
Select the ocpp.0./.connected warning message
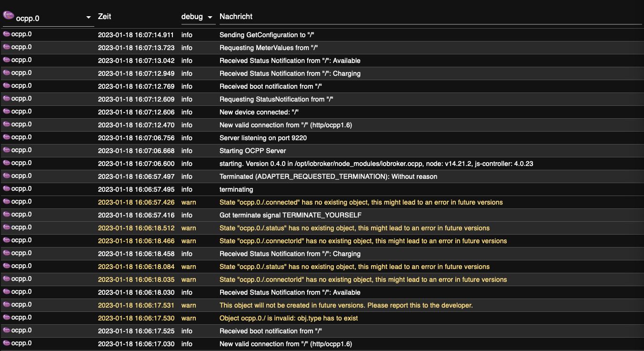point(361,202)
